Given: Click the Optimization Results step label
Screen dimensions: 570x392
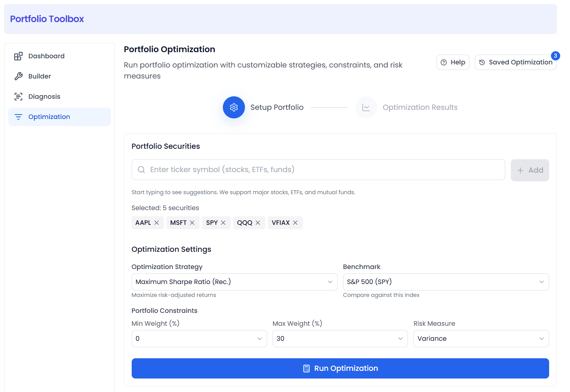Looking at the screenshot, I should click(x=420, y=107).
